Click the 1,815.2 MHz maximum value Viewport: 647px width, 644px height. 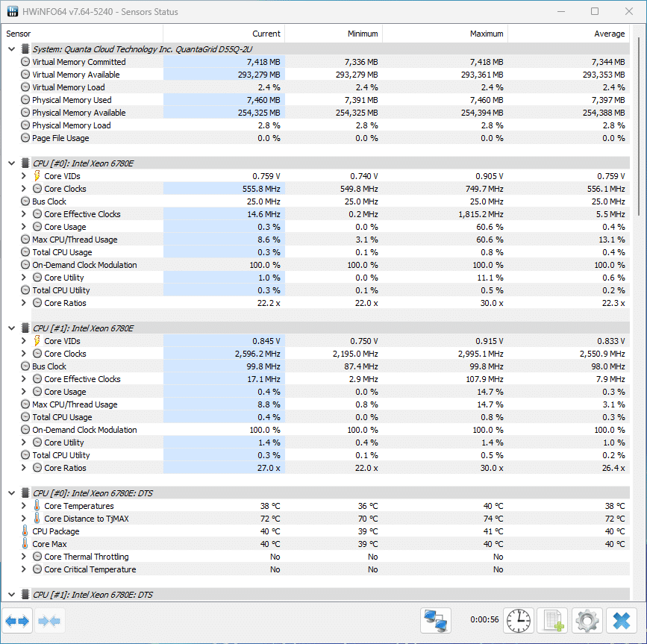click(x=481, y=214)
